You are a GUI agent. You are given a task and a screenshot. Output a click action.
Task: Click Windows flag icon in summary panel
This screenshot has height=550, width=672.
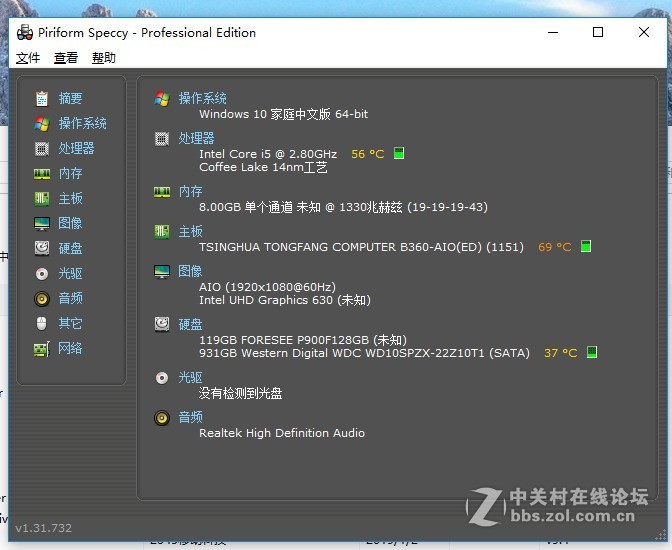click(162, 99)
